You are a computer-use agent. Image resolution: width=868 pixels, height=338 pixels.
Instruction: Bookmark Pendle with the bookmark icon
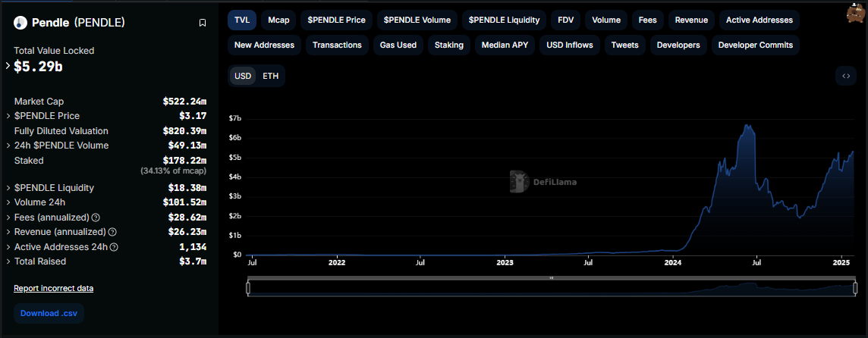(x=203, y=23)
